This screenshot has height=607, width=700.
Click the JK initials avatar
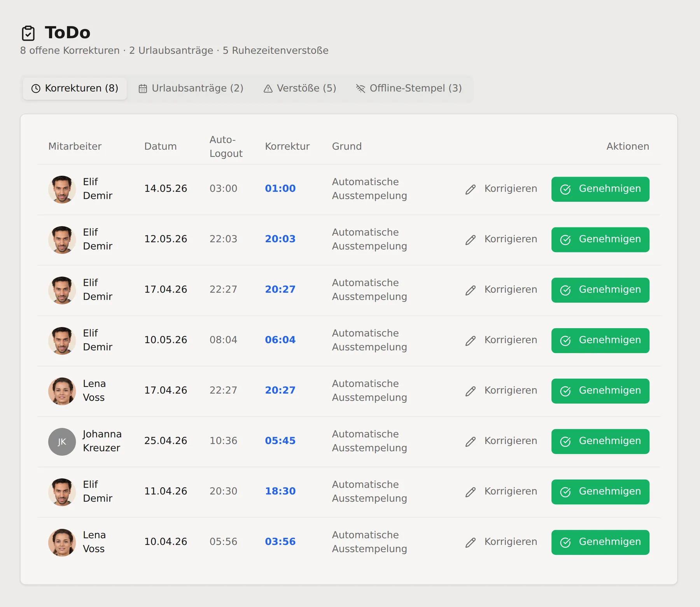(x=62, y=442)
